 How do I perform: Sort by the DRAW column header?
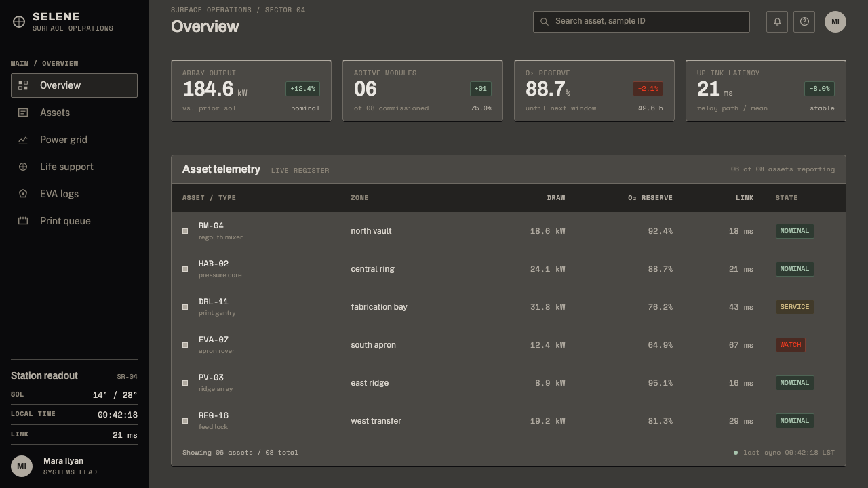point(556,198)
